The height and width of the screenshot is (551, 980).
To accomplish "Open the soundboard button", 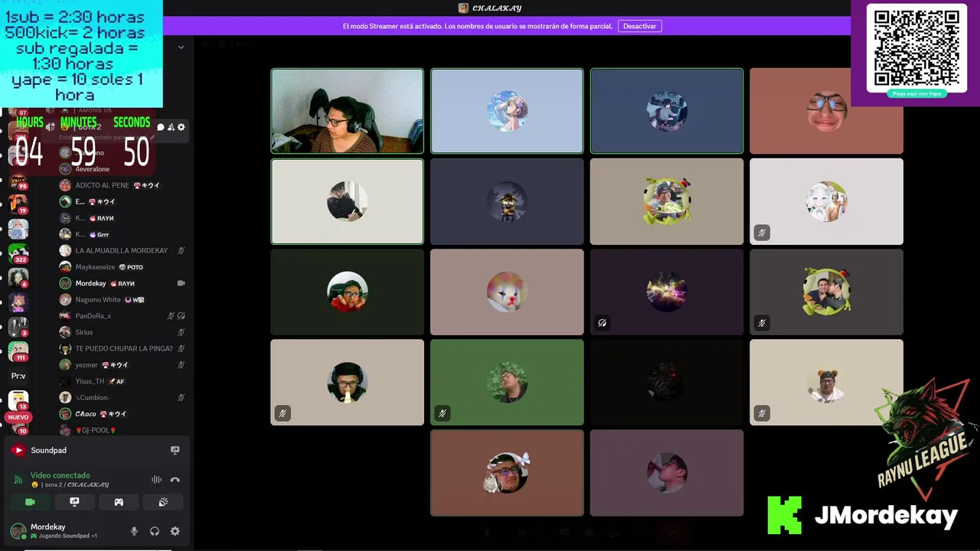I will [x=163, y=502].
